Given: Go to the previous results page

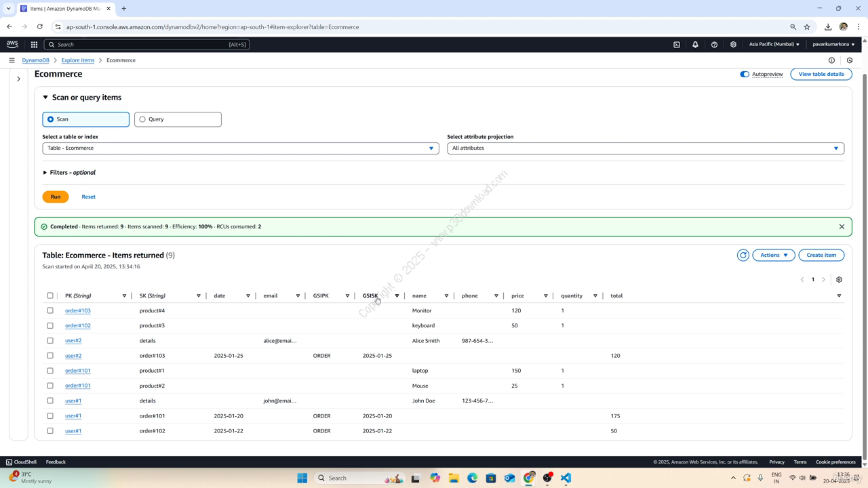Looking at the screenshot, I should pyautogui.click(x=802, y=279).
